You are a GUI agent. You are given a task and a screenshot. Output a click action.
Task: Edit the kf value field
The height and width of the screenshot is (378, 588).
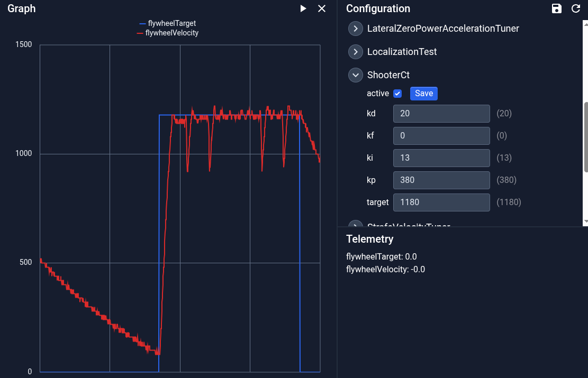coord(441,136)
